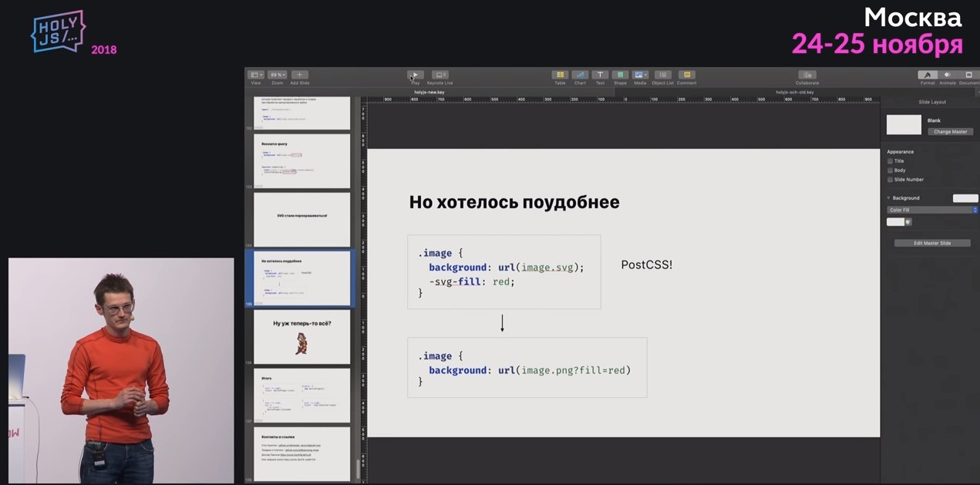
Task: Click the fill color well
Action: (895, 222)
